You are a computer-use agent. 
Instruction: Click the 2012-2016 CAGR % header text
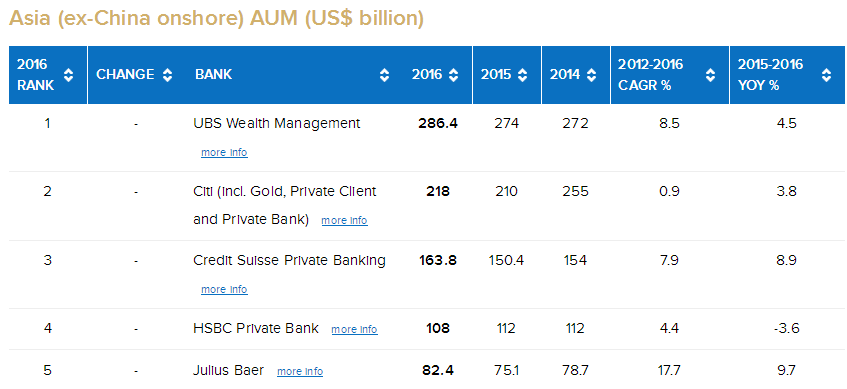[x=650, y=75]
